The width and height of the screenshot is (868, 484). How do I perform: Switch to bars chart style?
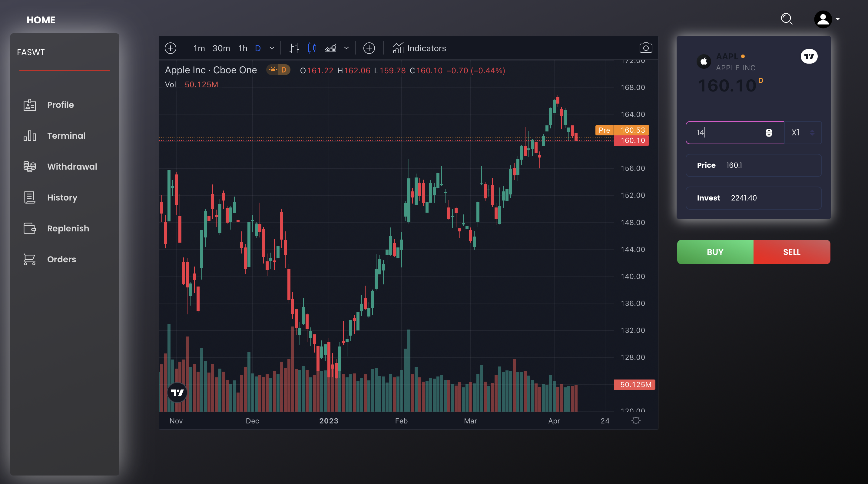click(x=294, y=48)
